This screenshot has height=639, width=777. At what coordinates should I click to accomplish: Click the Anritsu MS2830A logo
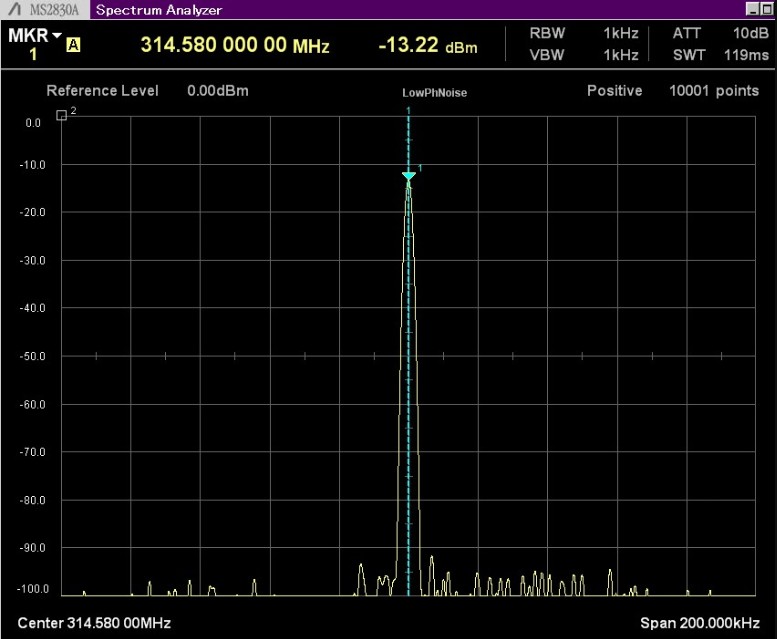pyautogui.click(x=45, y=9)
